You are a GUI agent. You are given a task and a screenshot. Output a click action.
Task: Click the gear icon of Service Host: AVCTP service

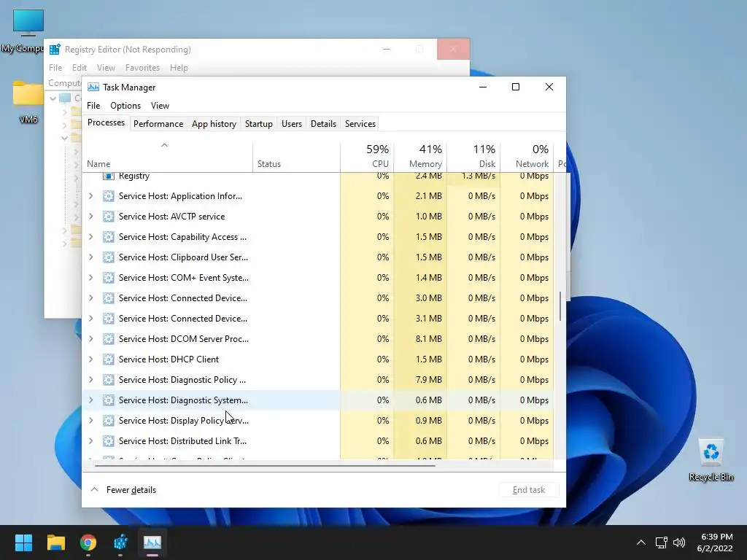tap(109, 216)
